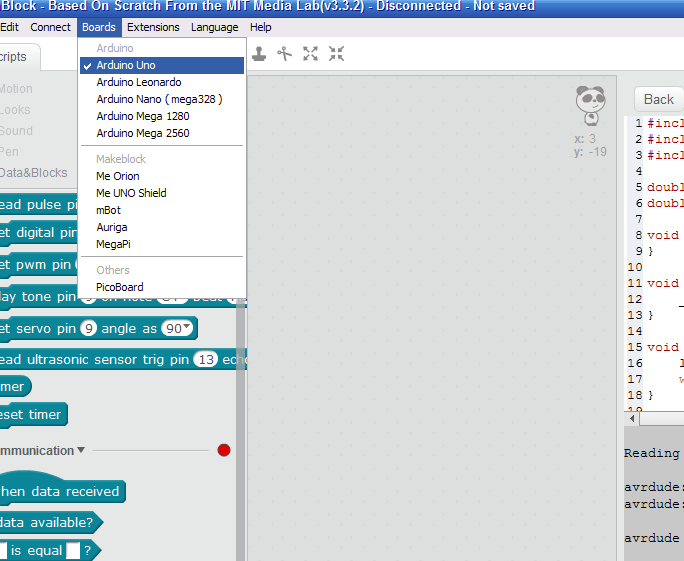Select PicoBoard from Others
Image resolution: width=684 pixels, height=561 pixels.
pos(162,287)
